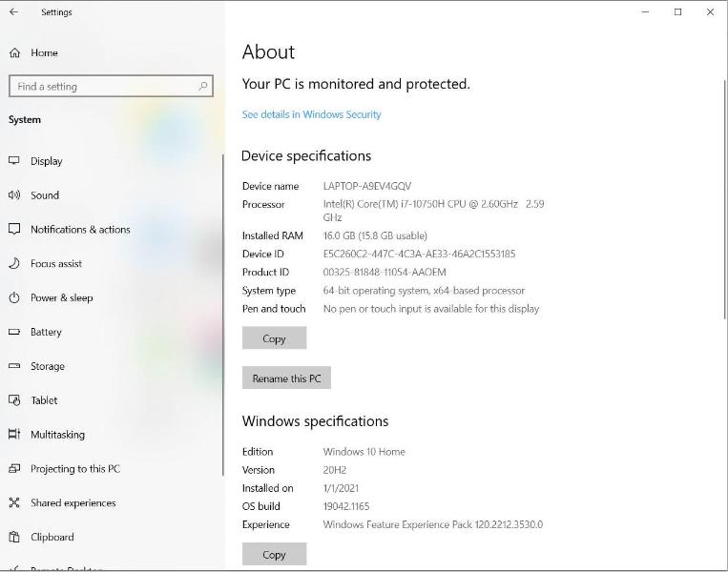
Task: Click the search magnifier icon
Action: (203, 87)
